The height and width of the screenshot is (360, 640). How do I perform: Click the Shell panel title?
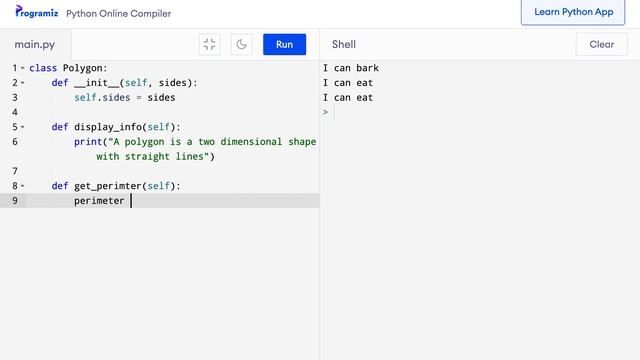(x=344, y=44)
